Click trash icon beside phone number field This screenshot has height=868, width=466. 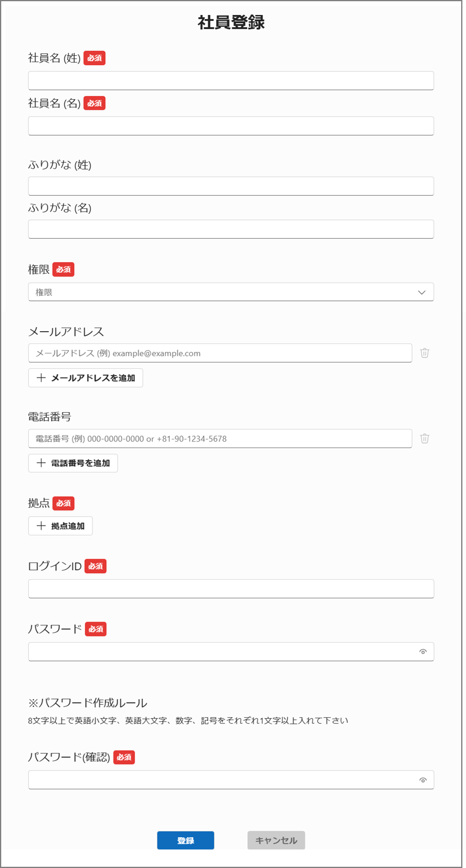click(425, 439)
